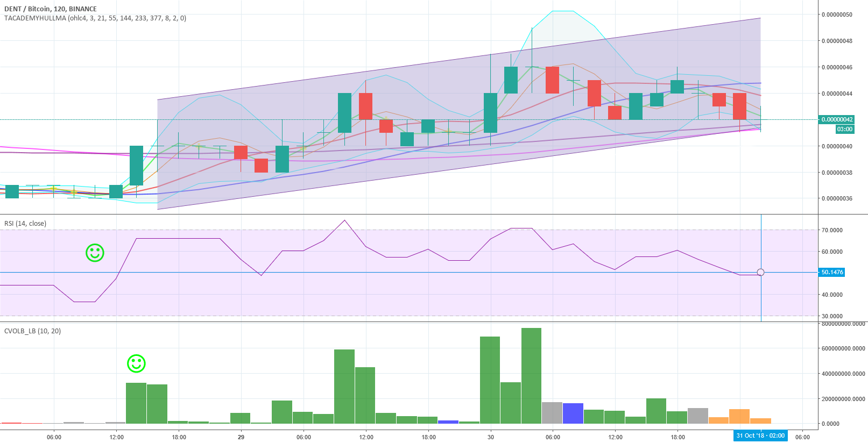868x443 pixels.
Task: Click the RSI scale value 60.0000
Action: pos(832,252)
